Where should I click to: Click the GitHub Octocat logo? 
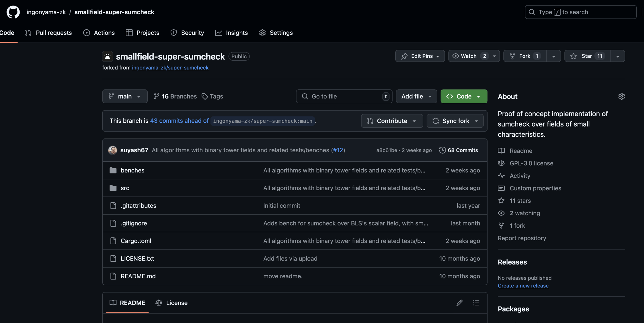click(13, 12)
